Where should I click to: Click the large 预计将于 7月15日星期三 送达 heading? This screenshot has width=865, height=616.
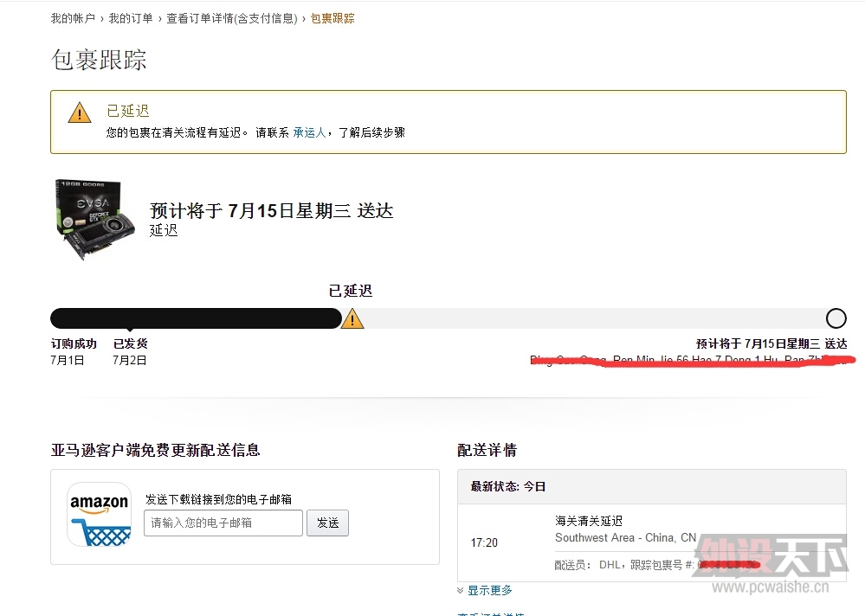click(271, 211)
